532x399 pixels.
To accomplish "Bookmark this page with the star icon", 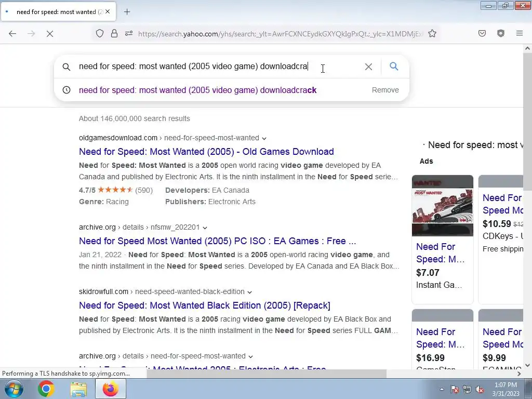I will coord(432,33).
